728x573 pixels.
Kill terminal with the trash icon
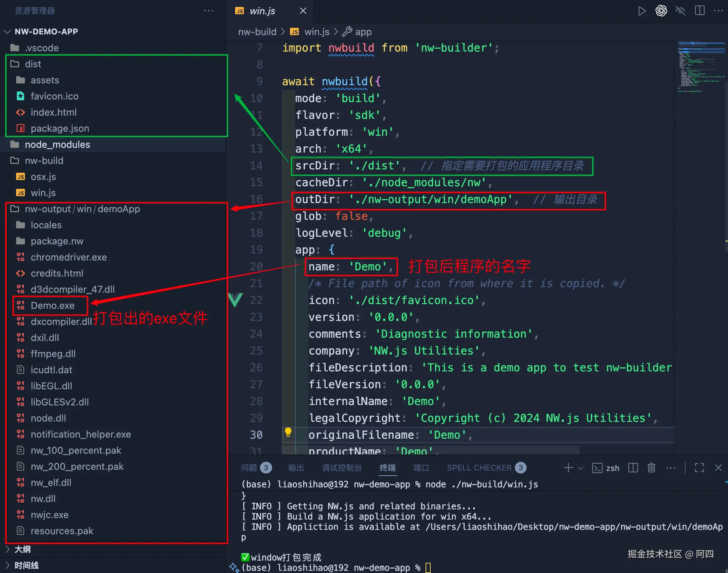coord(651,468)
